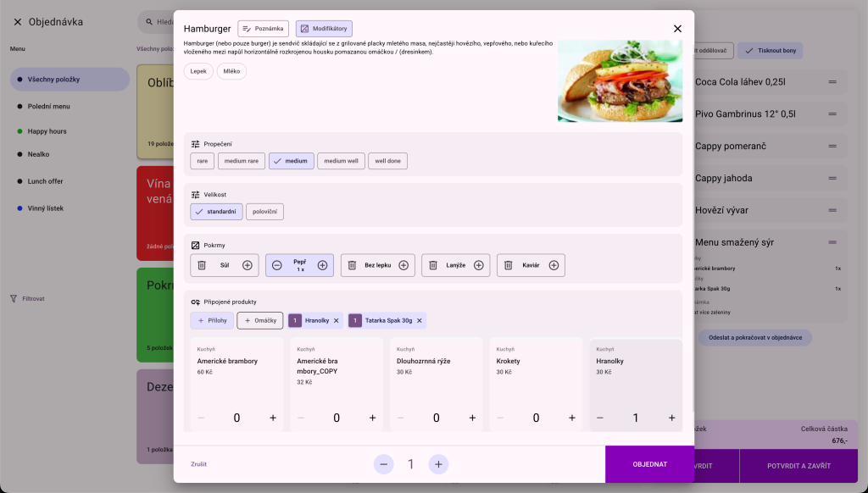Click the Zrušit link
Image resolution: width=868 pixels, height=493 pixels.
pyautogui.click(x=198, y=464)
